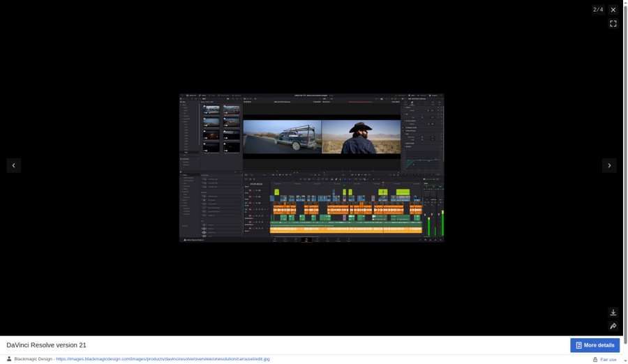The height and width of the screenshot is (364, 628).
Task: Follow the blackmagicdesign.com source link
Action: point(163,359)
